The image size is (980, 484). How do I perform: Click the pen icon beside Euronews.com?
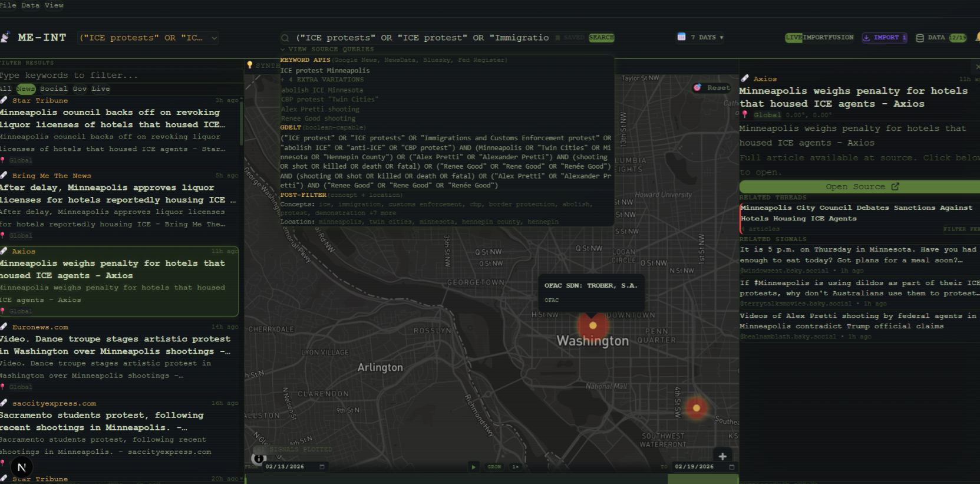(x=4, y=327)
